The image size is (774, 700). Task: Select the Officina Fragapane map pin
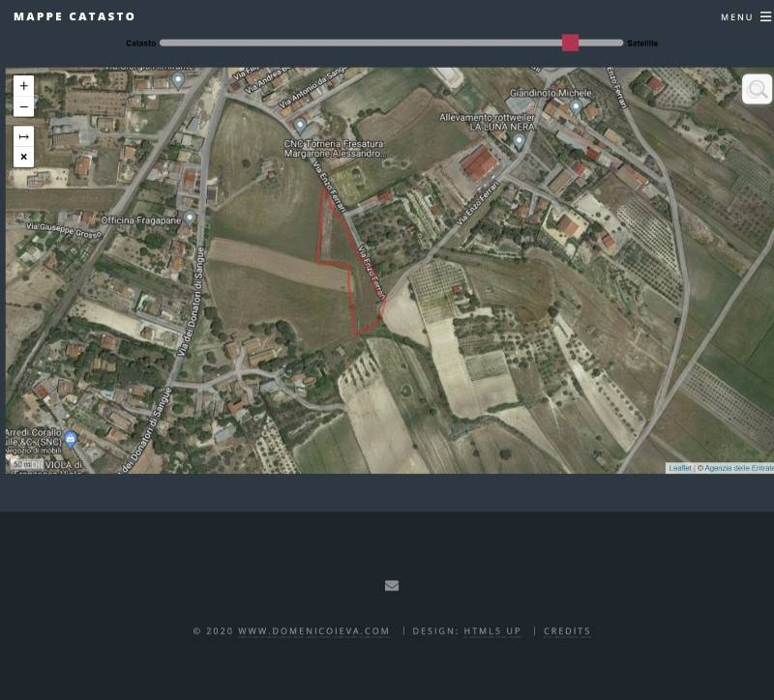click(190, 219)
